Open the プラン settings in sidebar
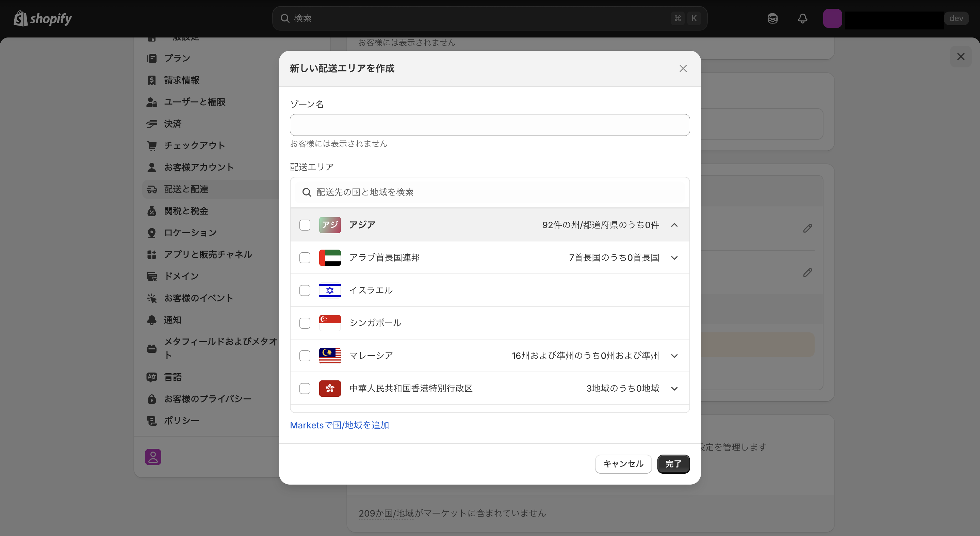 [177, 58]
